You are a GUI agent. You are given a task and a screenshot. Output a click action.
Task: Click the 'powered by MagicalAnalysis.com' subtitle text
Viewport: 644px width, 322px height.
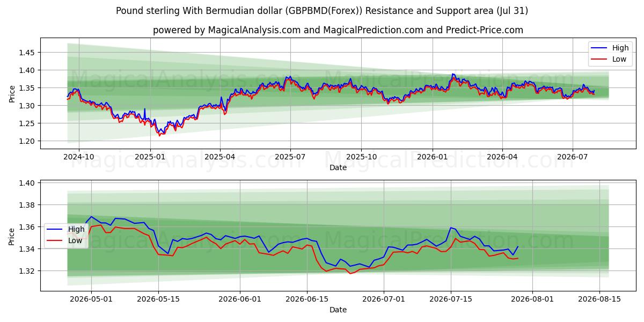338,30
